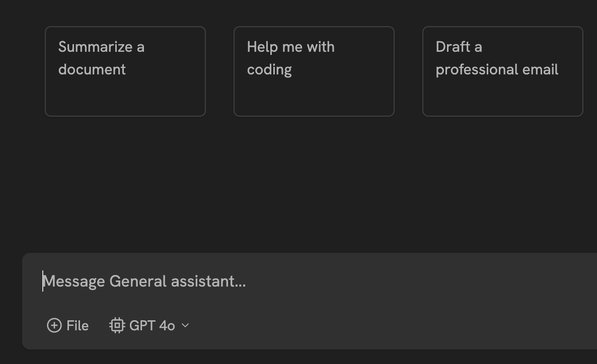
Task: Expand the chevron arrow next to GPT 4o
Action: pos(185,325)
